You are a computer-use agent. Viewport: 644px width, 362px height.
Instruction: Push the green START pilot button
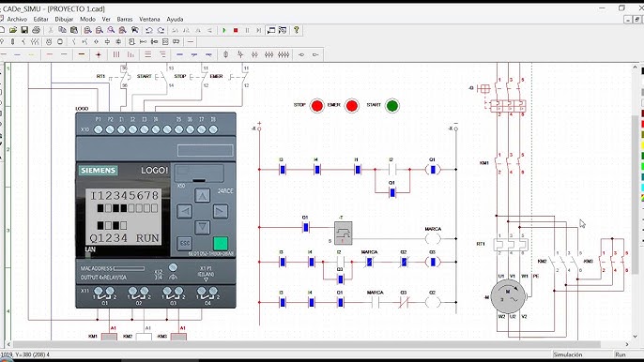[392, 105]
